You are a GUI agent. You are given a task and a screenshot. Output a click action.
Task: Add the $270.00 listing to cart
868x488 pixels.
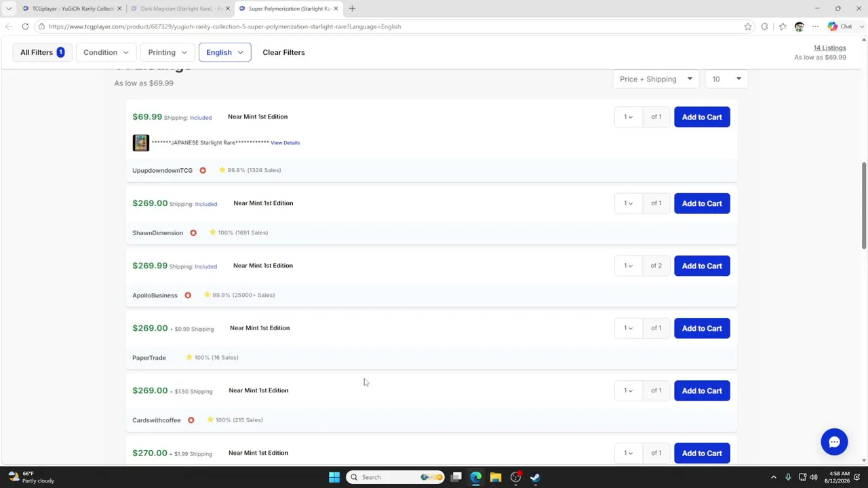tap(702, 453)
